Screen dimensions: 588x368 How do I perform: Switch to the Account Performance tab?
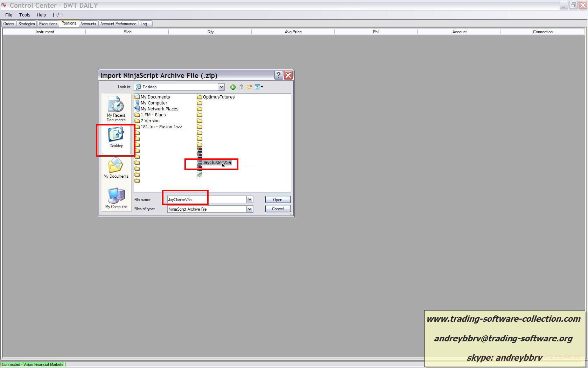(118, 24)
